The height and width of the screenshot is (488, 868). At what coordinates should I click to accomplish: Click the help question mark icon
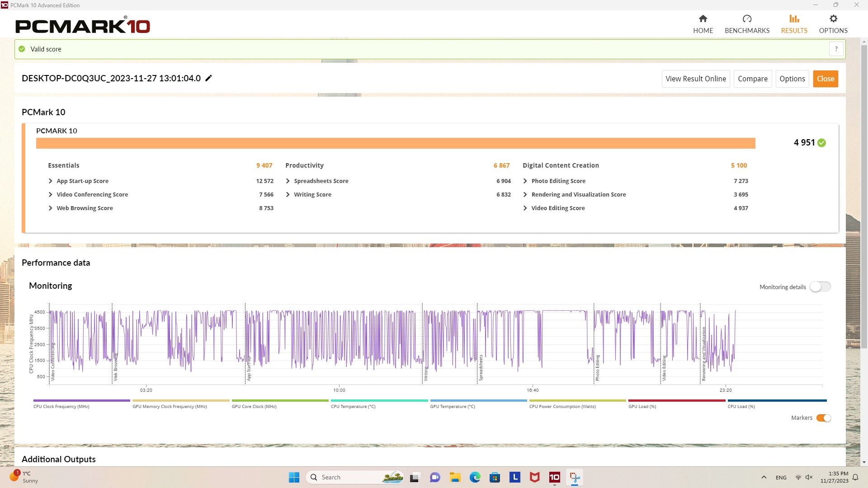coord(836,49)
